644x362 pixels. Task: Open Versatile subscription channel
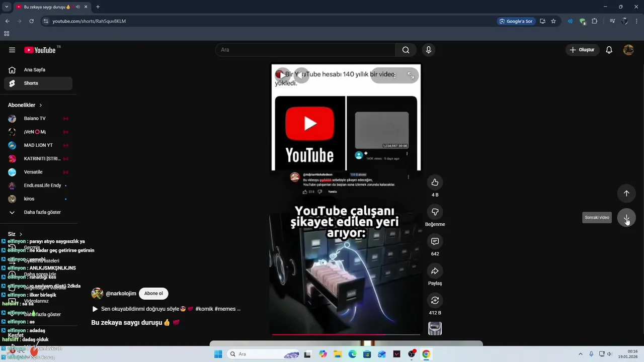click(38, 172)
